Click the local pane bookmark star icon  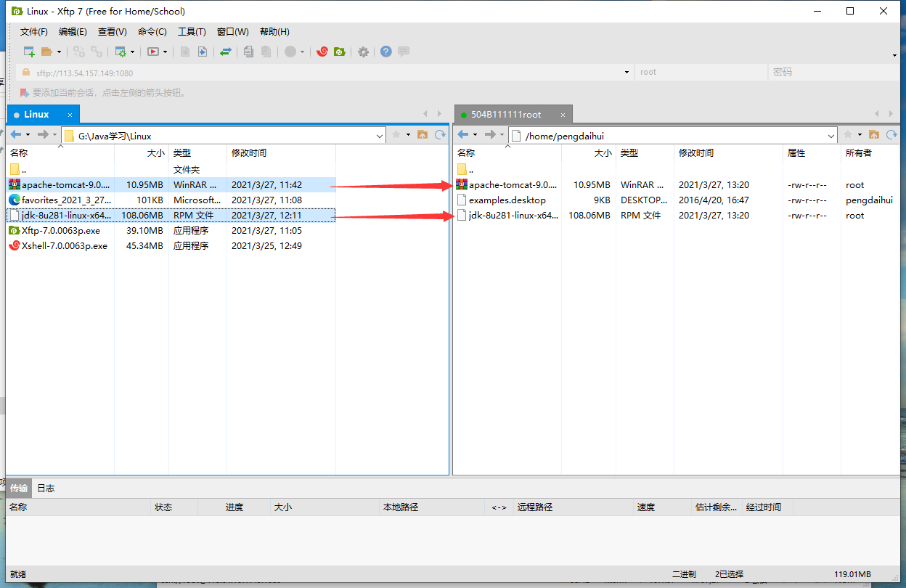tap(396, 134)
